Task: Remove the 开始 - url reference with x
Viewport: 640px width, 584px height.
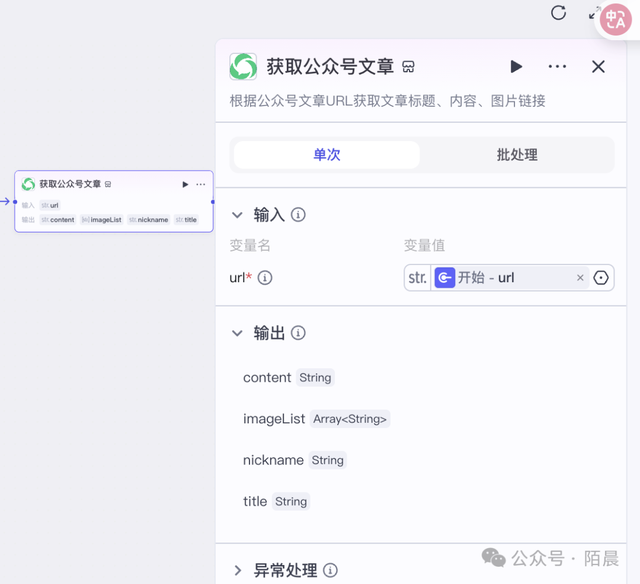Action: pos(580,278)
